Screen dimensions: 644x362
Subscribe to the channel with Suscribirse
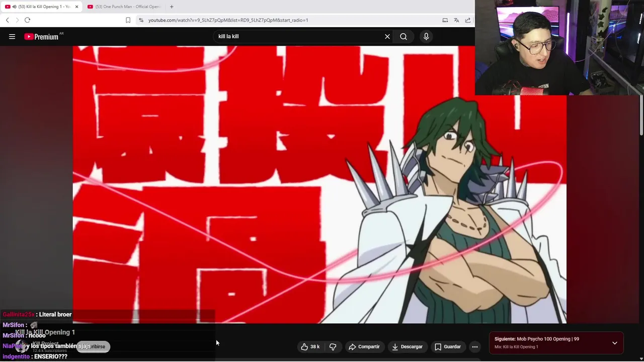click(94, 346)
